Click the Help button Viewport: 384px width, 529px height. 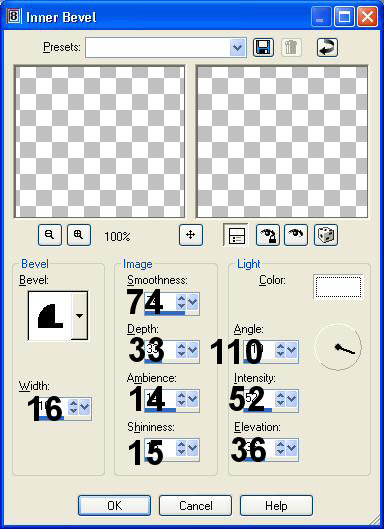(276, 505)
